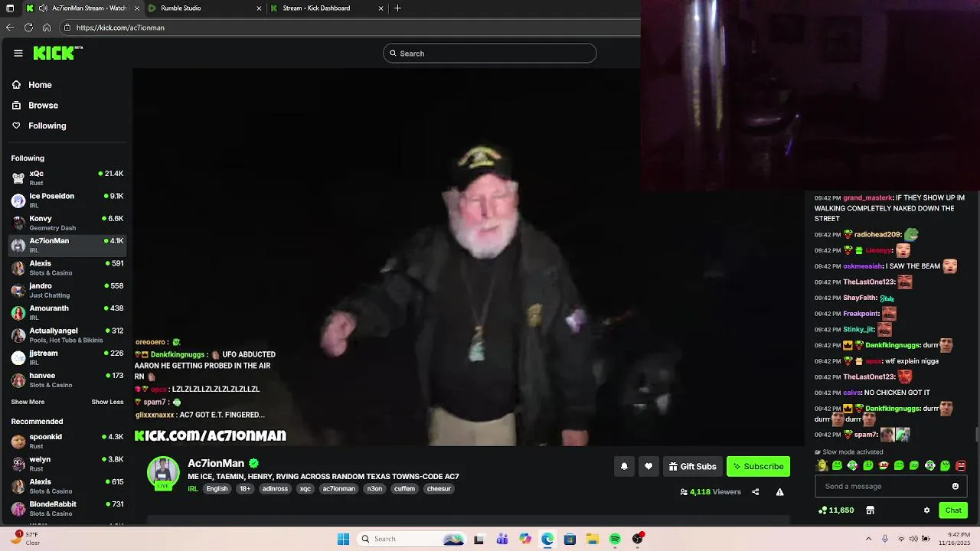
Task: Open OBS Studio from the taskbar
Action: (638, 539)
